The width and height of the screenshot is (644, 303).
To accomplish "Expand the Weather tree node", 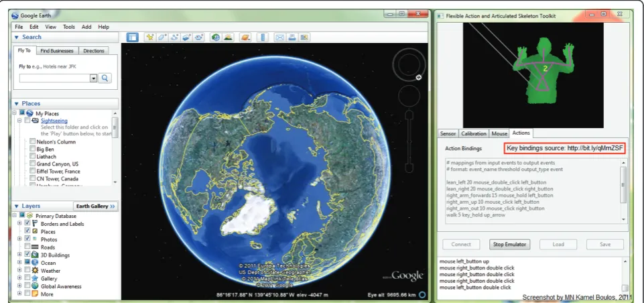I will [19, 271].
